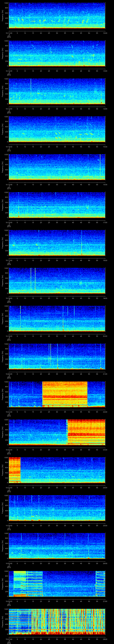Screen dimensions: 114x644
Task: Pick the spectrogram panel starting at 19:16:00
Action: [x=57, y=205]
